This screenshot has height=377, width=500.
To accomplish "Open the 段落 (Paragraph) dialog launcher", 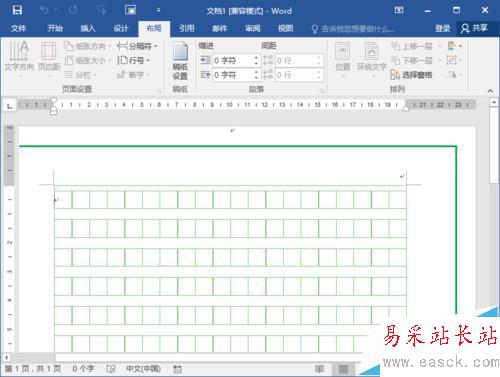I will 322,90.
